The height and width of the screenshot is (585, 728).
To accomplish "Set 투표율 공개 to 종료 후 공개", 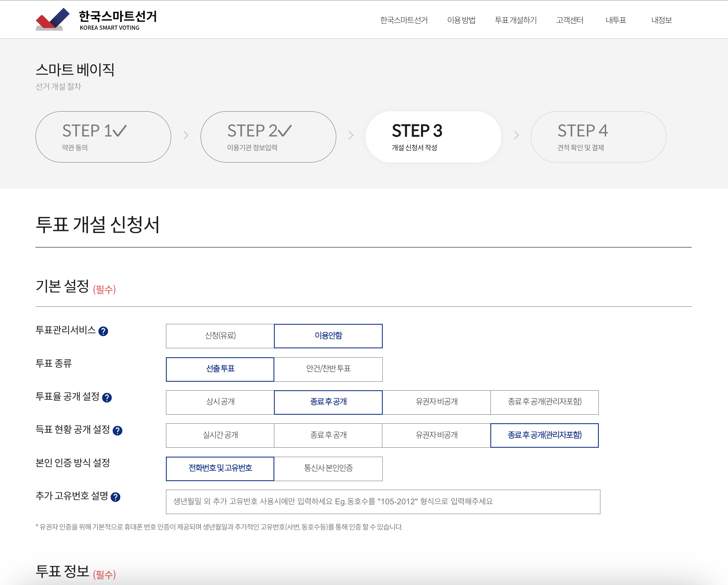I will [x=329, y=402].
